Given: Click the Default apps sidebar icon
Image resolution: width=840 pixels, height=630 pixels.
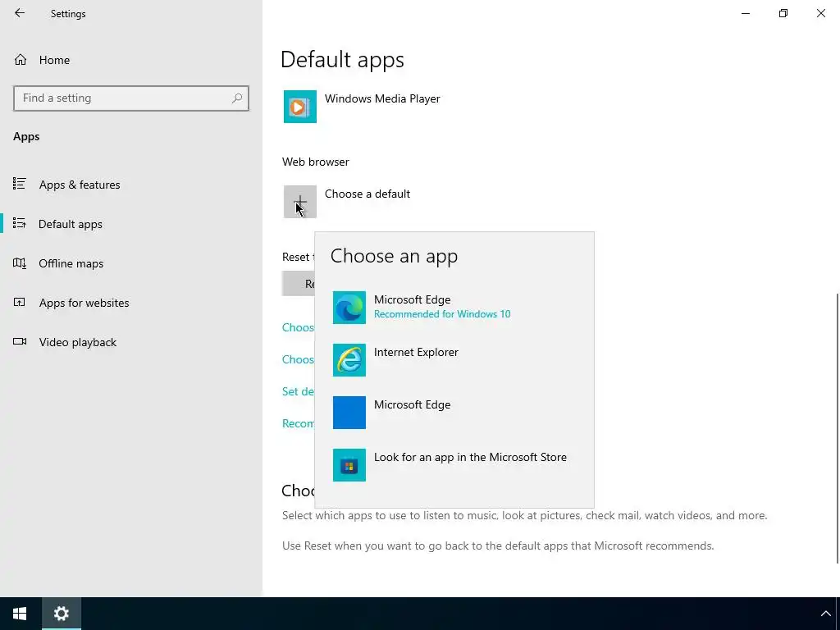Looking at the screenshot, I should (20, 223).
